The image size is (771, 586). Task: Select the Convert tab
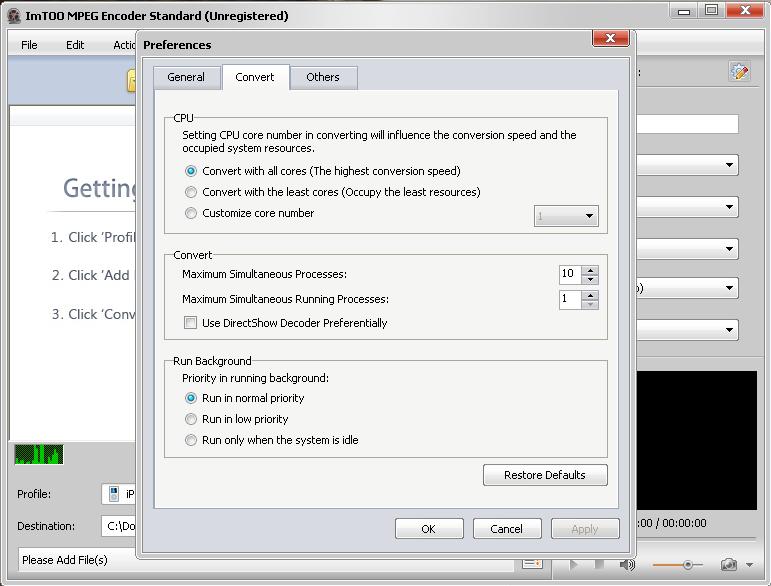255,77
